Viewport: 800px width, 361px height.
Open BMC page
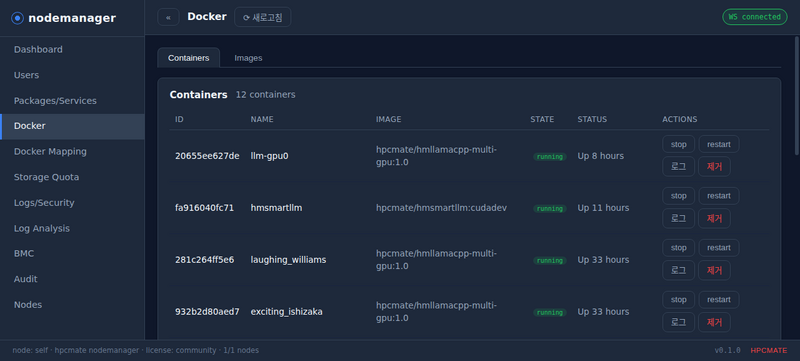point(72,253)
